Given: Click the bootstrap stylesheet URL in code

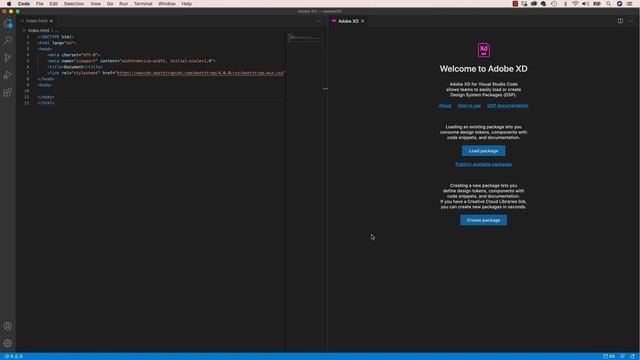Looking at the screenshot, I should 200,73.
